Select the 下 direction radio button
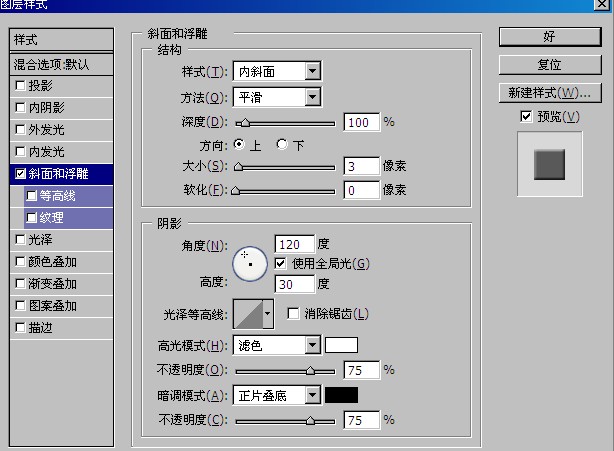Screen dimensions: 614x451 coord(282,144)
